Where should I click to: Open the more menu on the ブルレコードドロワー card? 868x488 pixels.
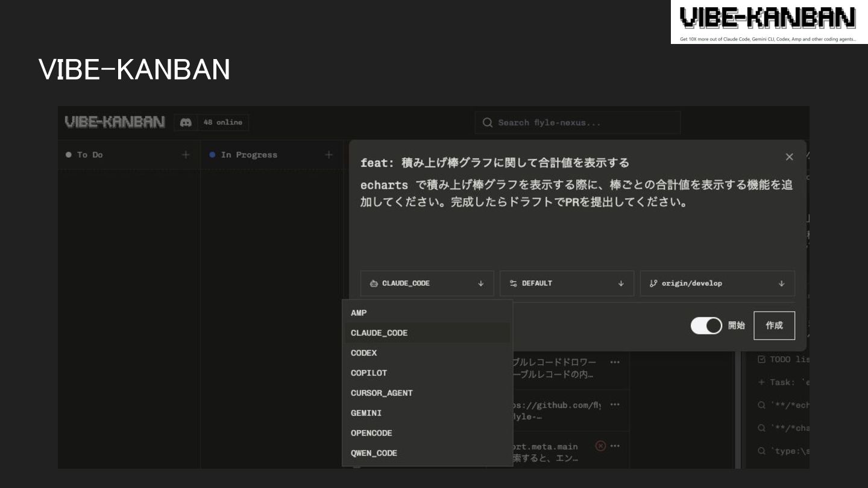(x=615, y=362)
